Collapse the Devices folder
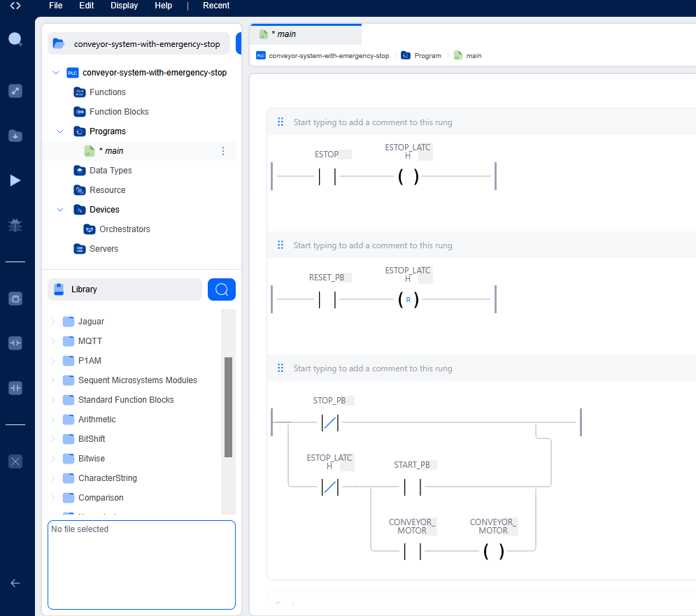This screenshot has width=696, height=616. (60, 210)
